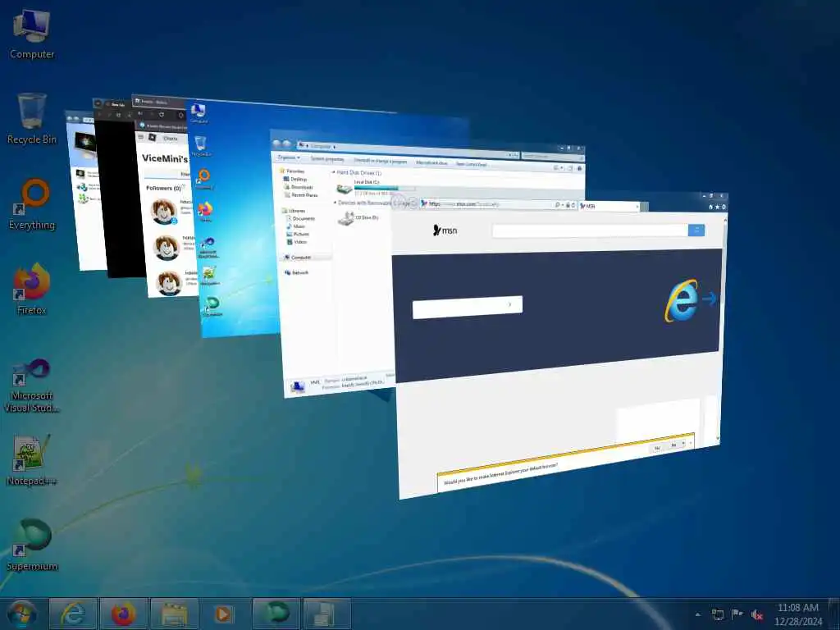This screenshot has height=630, width=840.
Task: Open the dropdown beside the No button
Action: pos(683,444)
